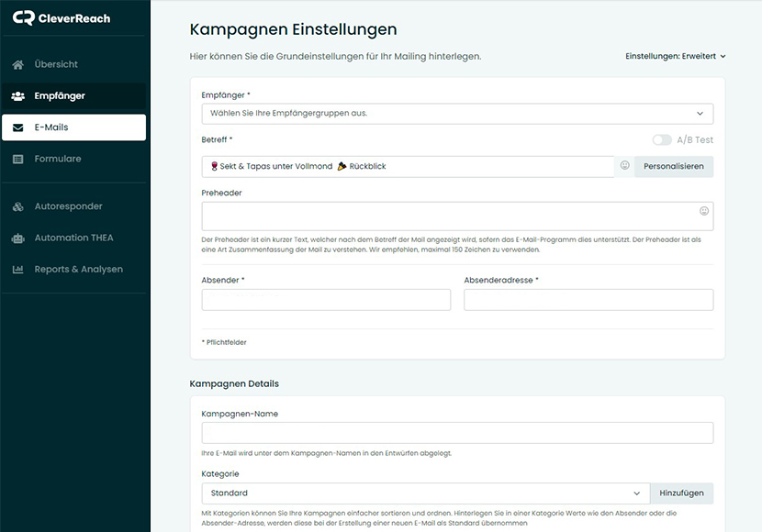This screenshot has height=532, width=762.
Task: Click into the Absender name field
Action: coord(326,300)
